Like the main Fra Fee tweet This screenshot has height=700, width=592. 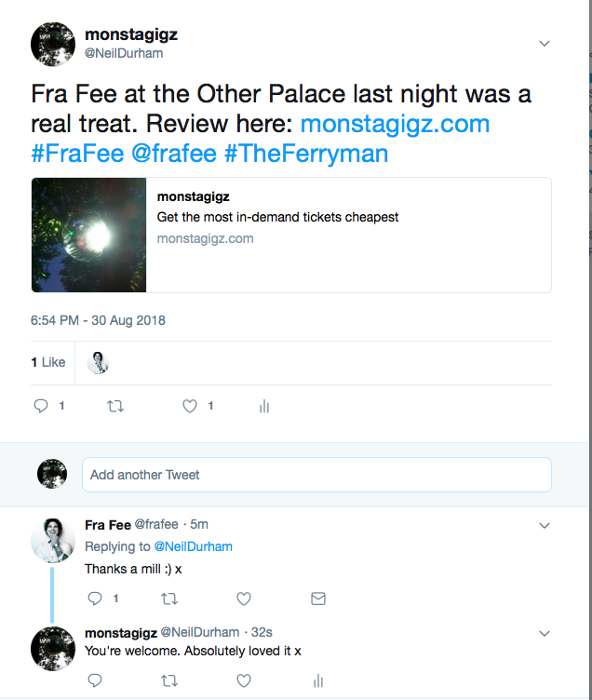point(191,406)
